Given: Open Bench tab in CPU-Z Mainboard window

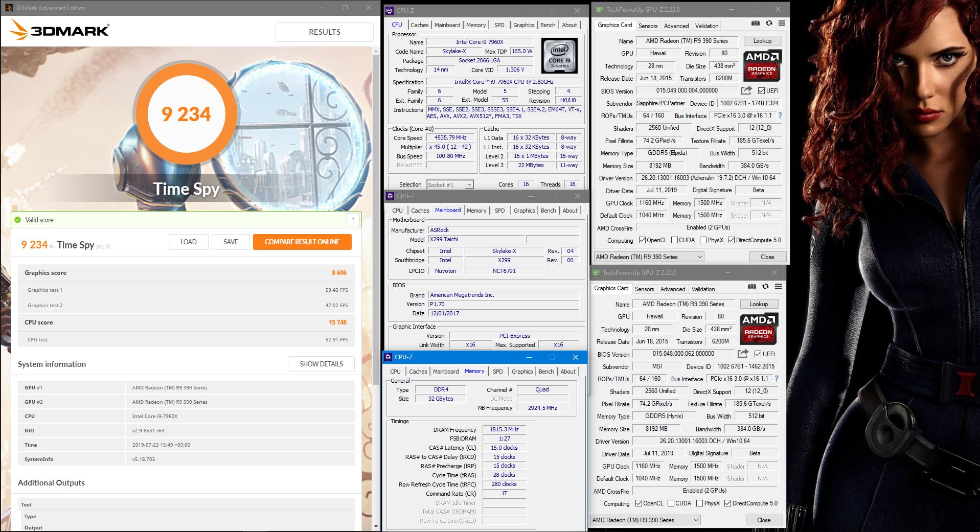Looking at the screenshot, I should pyautogui.click(x=548, y=211).
